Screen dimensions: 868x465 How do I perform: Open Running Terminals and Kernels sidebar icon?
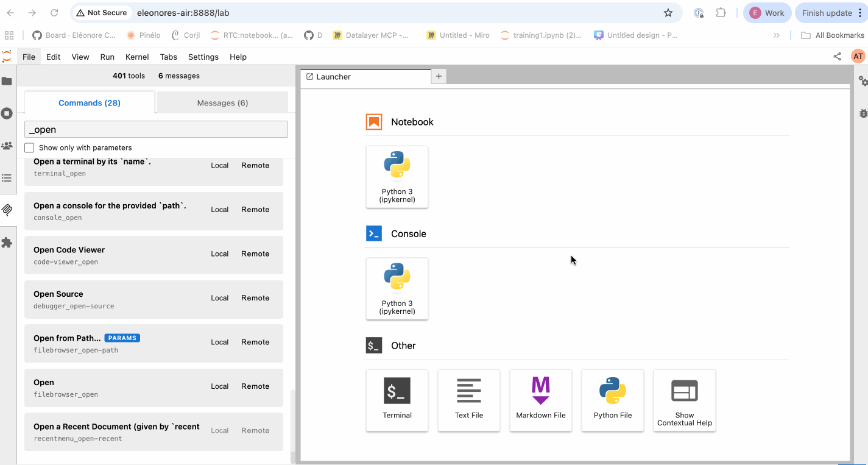coord(7,113)
